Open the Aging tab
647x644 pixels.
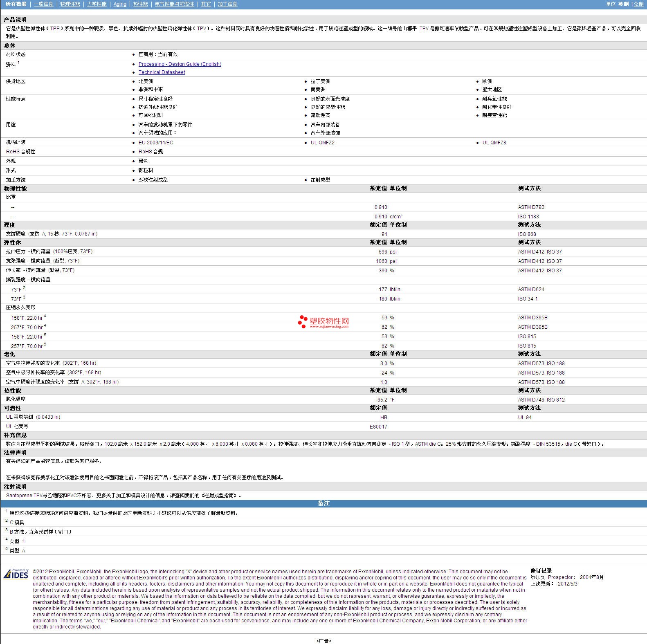[x=120, y=4]
